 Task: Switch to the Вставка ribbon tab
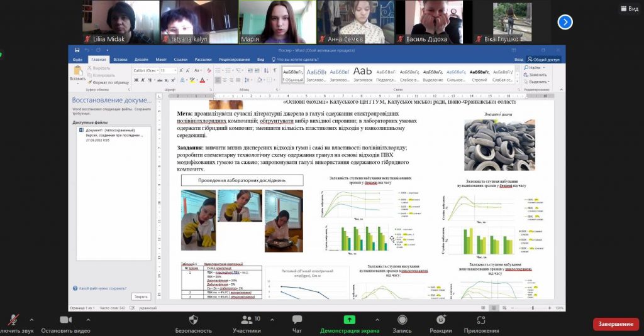point(120,59)
